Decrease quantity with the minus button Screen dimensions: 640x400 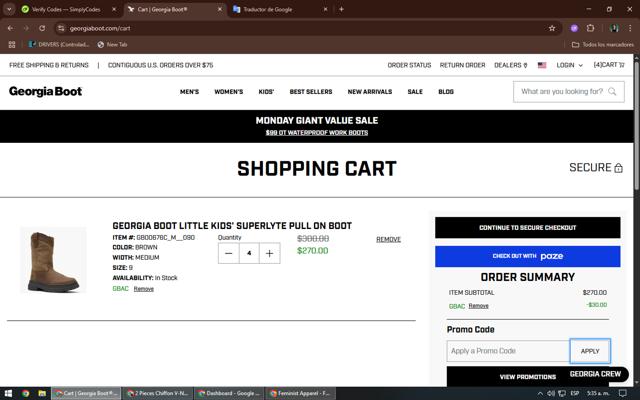(229, 253)
